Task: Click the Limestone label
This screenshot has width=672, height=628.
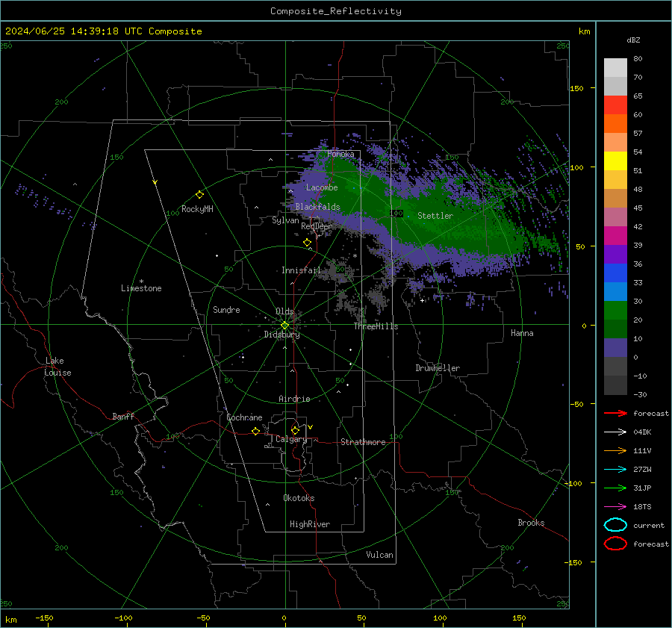Action: pyautogui.click(x=141, y=288)
